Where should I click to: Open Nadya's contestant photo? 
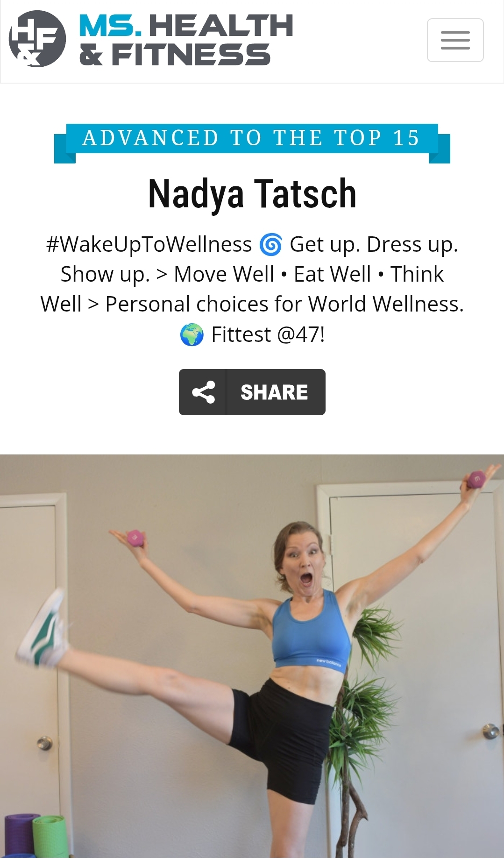click(x=252, y=656)
